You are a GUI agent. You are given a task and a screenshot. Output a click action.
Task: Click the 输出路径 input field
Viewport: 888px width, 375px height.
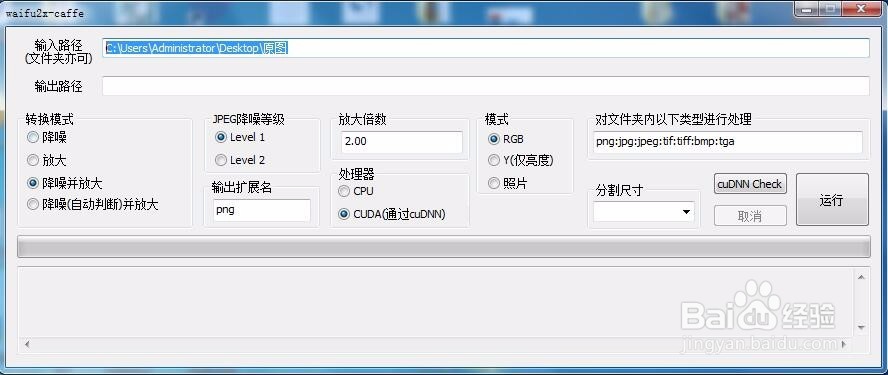point(486,86)
